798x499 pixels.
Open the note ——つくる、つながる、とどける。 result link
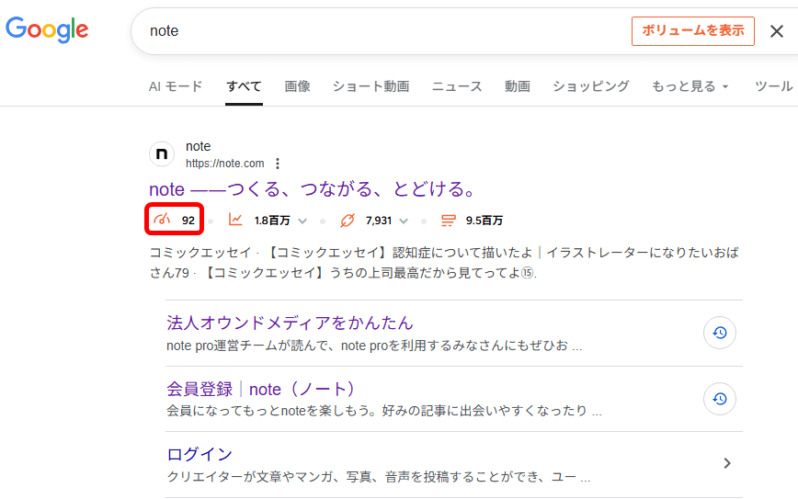click(311, 189)
